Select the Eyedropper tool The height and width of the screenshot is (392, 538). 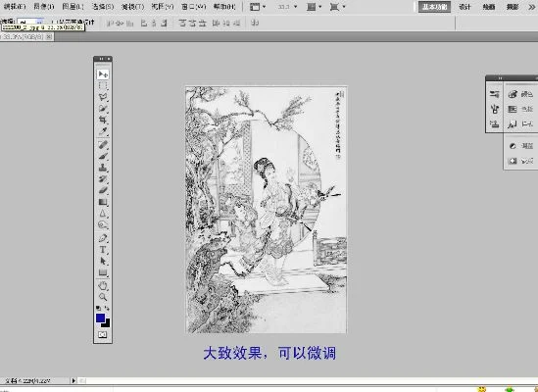[103, 130]
